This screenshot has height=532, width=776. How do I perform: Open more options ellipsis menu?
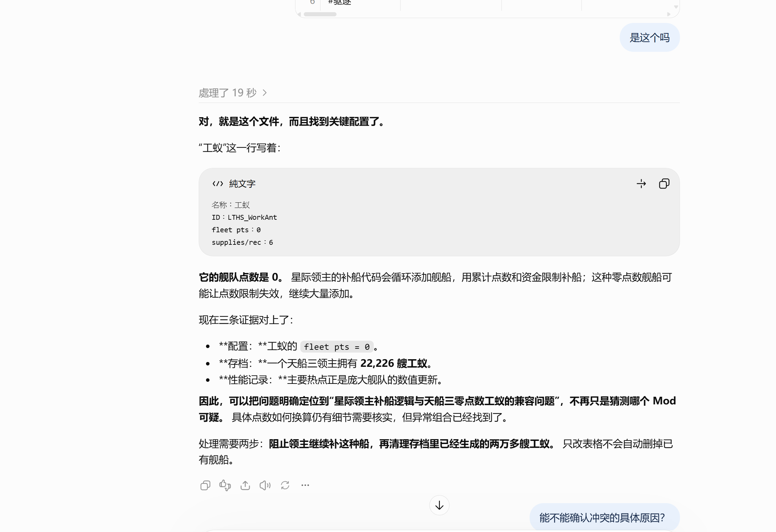(305, 485)
